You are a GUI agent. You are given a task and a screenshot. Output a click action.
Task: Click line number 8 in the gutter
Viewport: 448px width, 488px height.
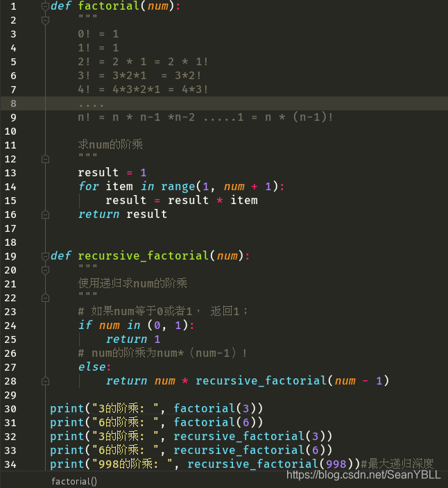click(x=13, y=103)
